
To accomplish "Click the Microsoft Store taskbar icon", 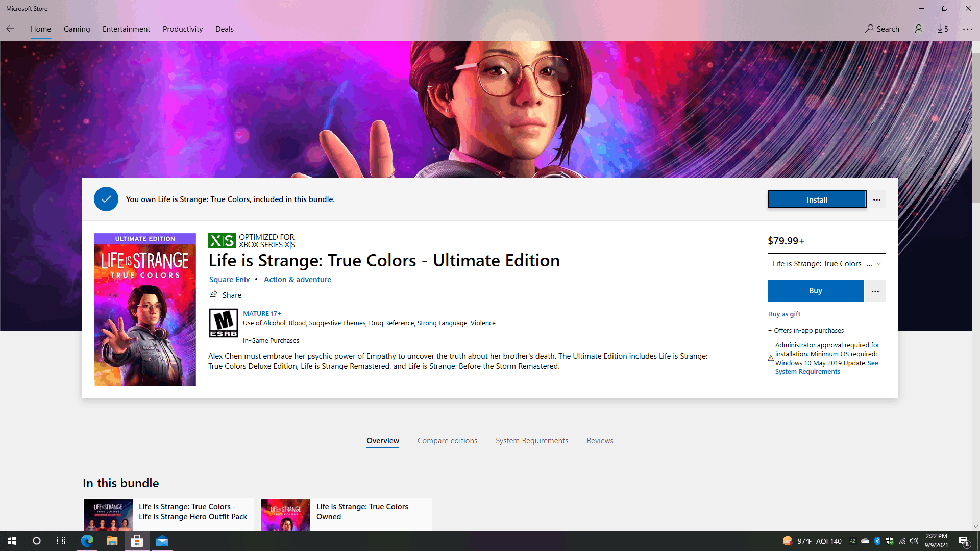I will [137, 541].
